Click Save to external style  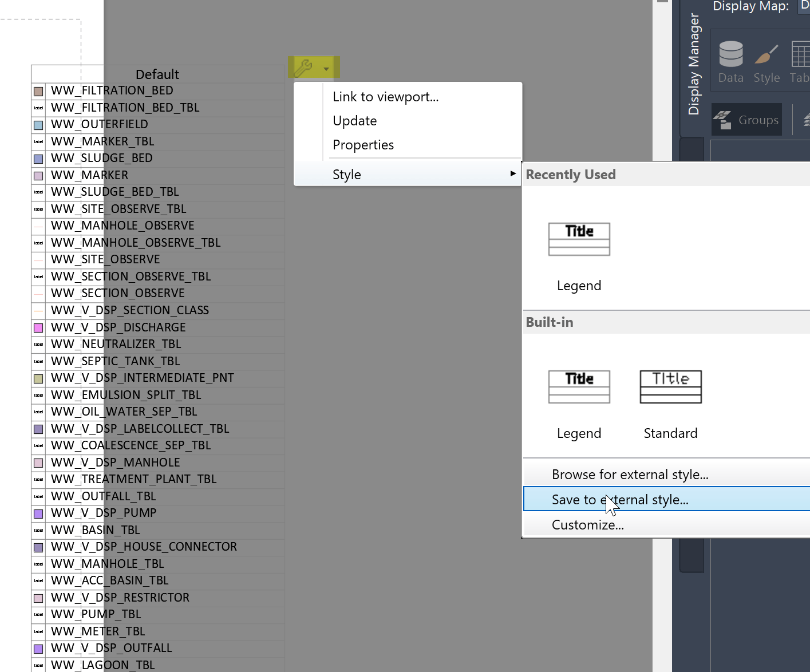coord(619,499)
